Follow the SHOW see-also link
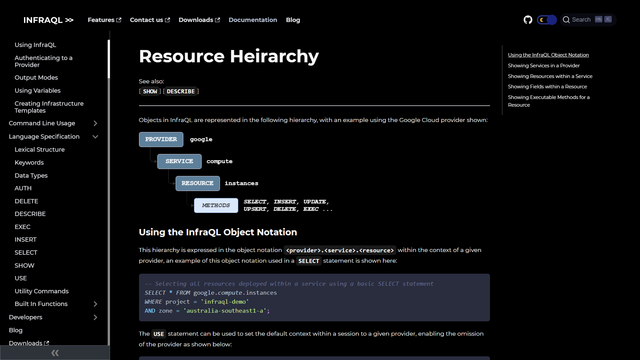The image size is (640, 360). pos(150,91)
